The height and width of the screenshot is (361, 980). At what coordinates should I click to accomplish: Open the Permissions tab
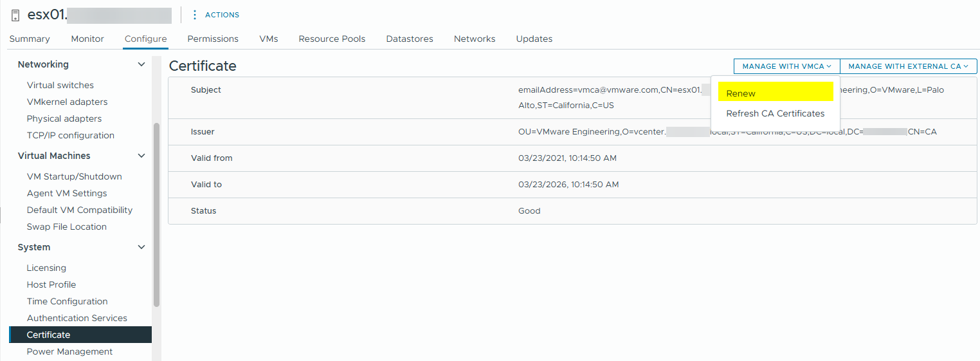[213, 39]
